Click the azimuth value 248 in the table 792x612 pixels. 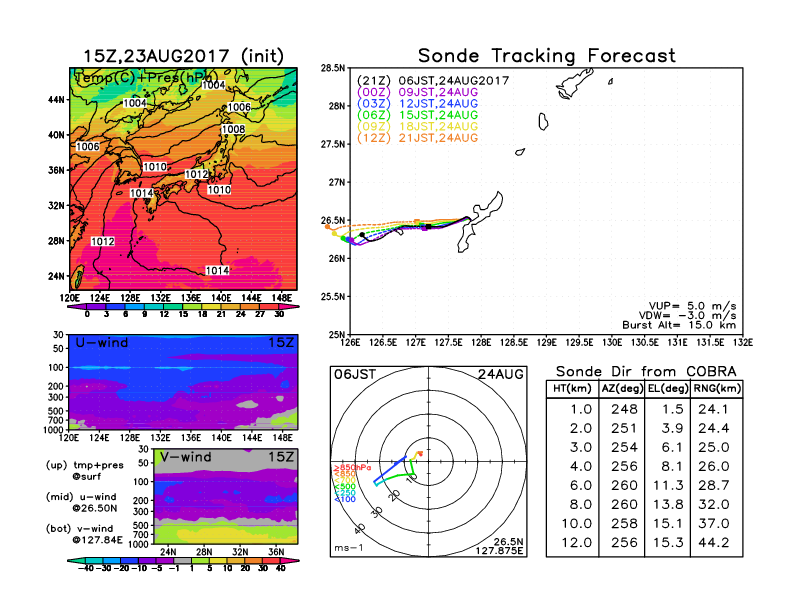coord(624,409)
